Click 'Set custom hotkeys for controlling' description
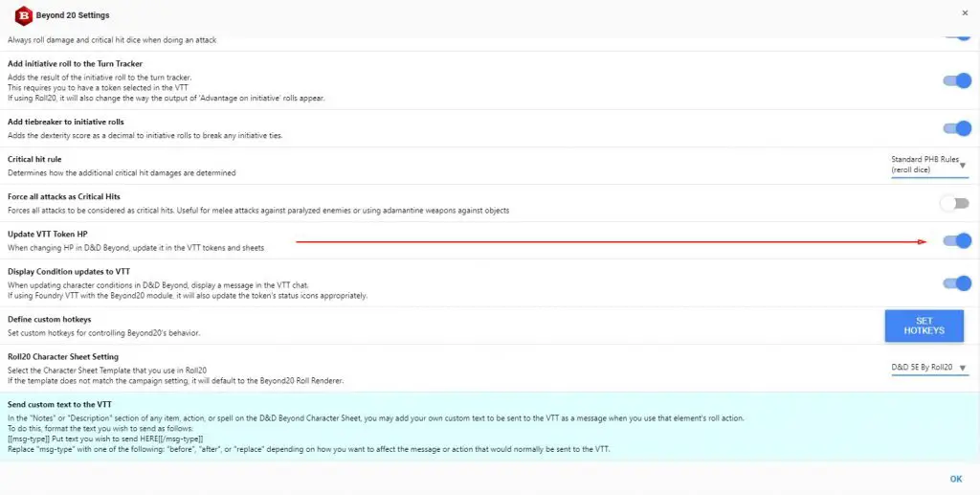Image resolution: width=980 pixels, height=495 pixels. pyautogui.click(x=103, y=333)
